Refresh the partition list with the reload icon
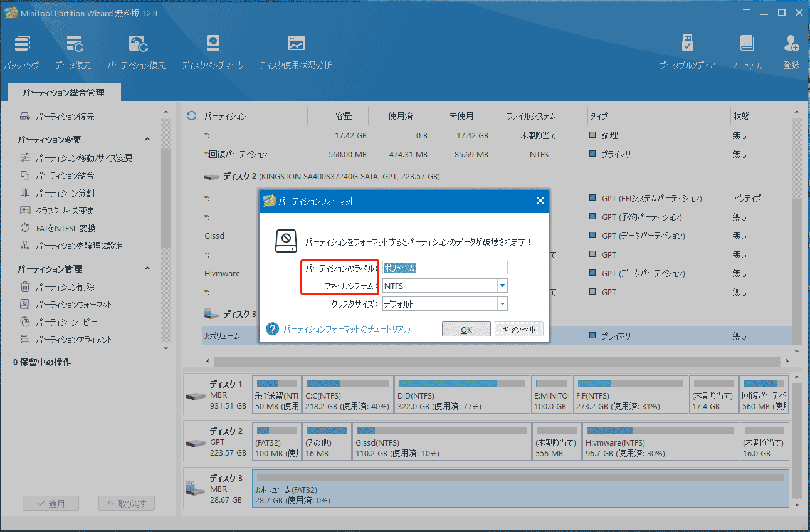Screen dimensions: 810x532 192,116
